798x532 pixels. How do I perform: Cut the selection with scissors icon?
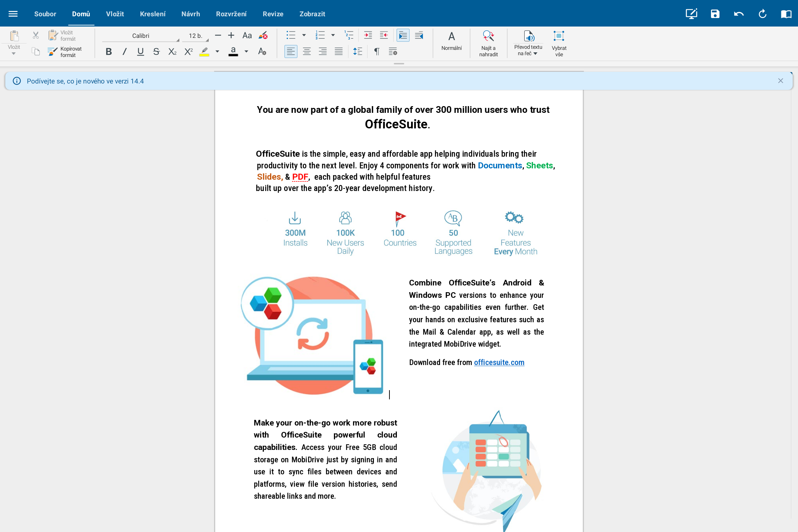(x=36, y=35)
